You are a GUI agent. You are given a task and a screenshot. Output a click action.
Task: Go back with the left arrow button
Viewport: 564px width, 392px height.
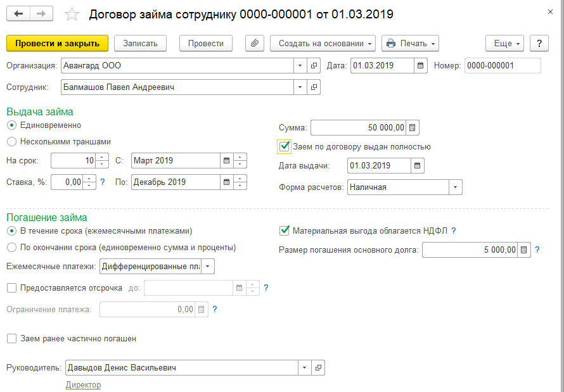[18, 14]
